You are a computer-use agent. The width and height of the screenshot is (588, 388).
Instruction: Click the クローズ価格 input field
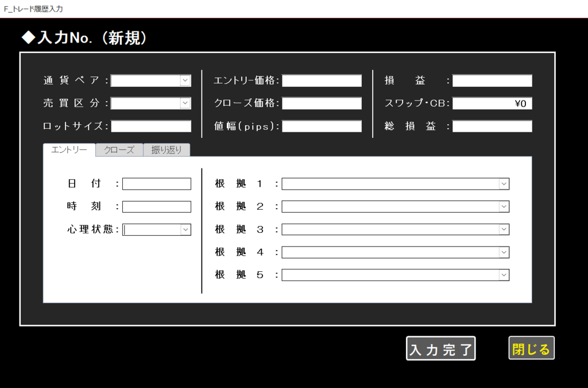[322, 103]
